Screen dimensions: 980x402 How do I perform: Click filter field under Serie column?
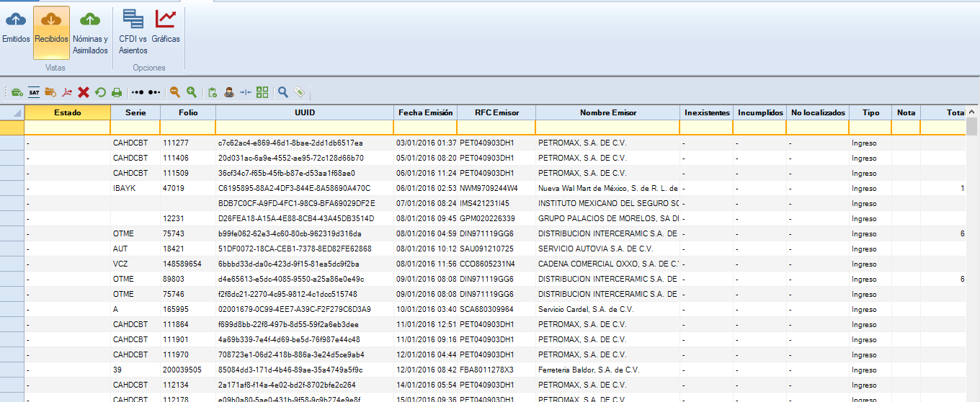pos(135,128)
